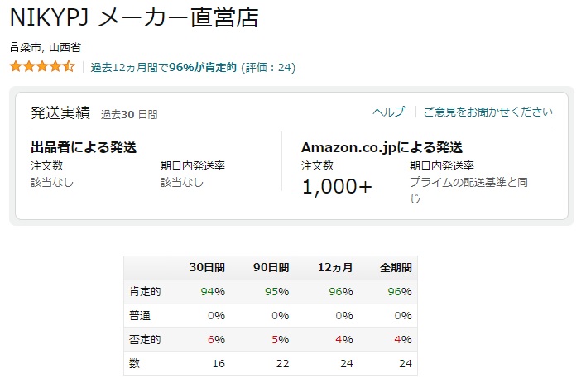This screenshot has height=392, width=586.
Task: Click the 発送実績 section heading
Action: [x=60, y=112]
